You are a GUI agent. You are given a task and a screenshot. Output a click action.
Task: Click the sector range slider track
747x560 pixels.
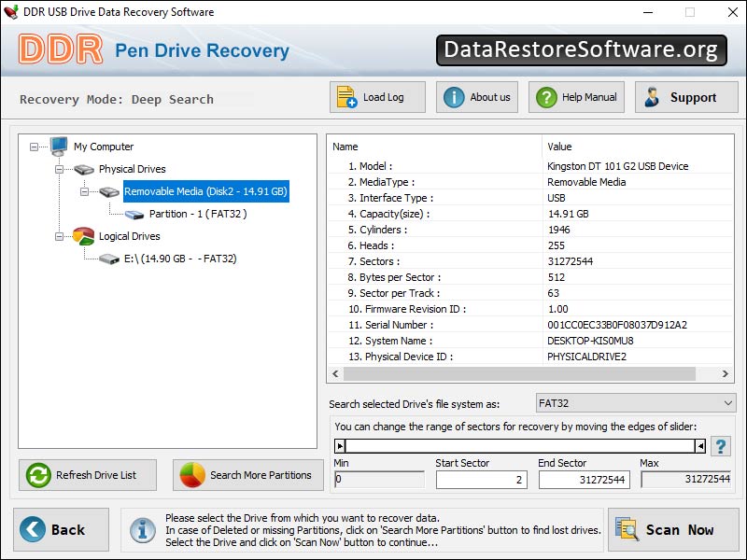[x=520, y=446]
